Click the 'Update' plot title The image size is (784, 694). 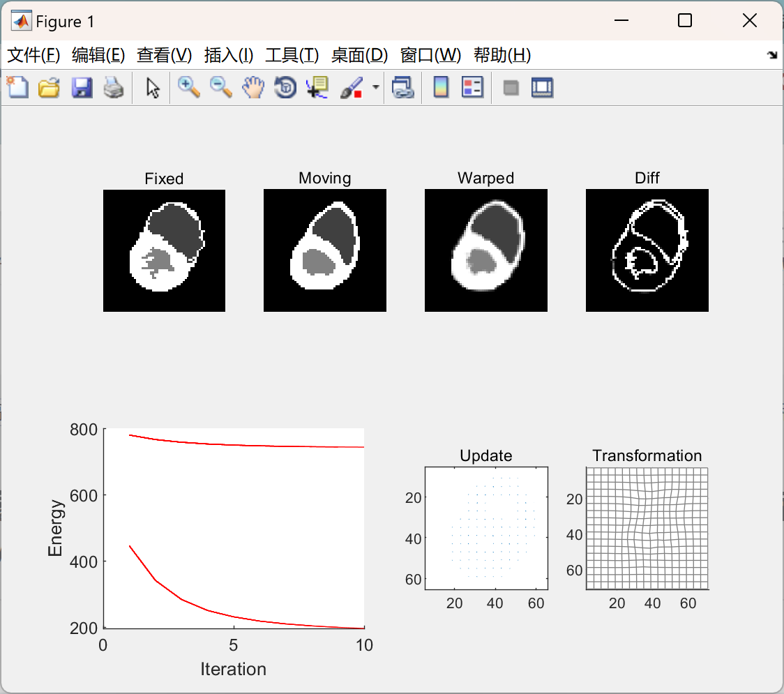486,455
